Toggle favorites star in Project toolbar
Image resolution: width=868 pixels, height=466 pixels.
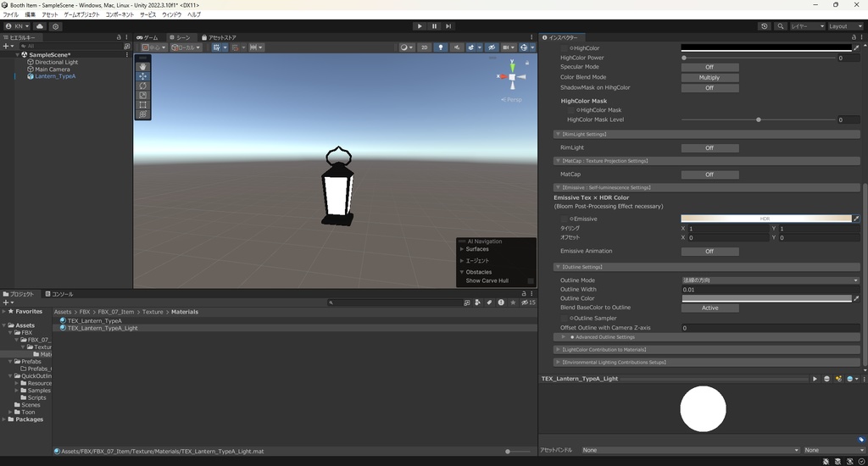coord(513,302)
